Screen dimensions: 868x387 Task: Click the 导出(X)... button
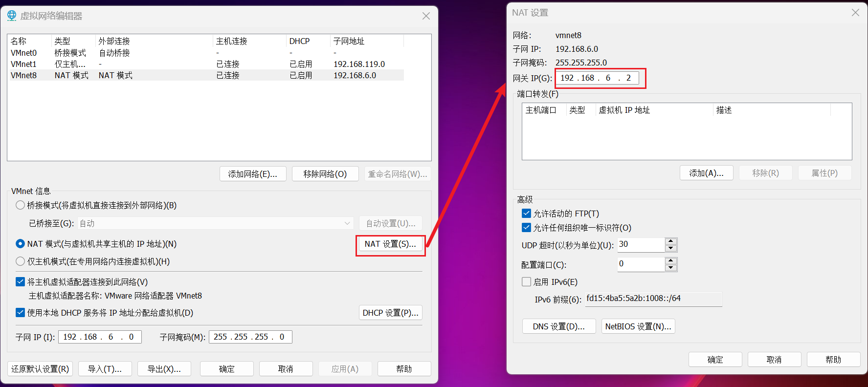click(x=164, y=369)
